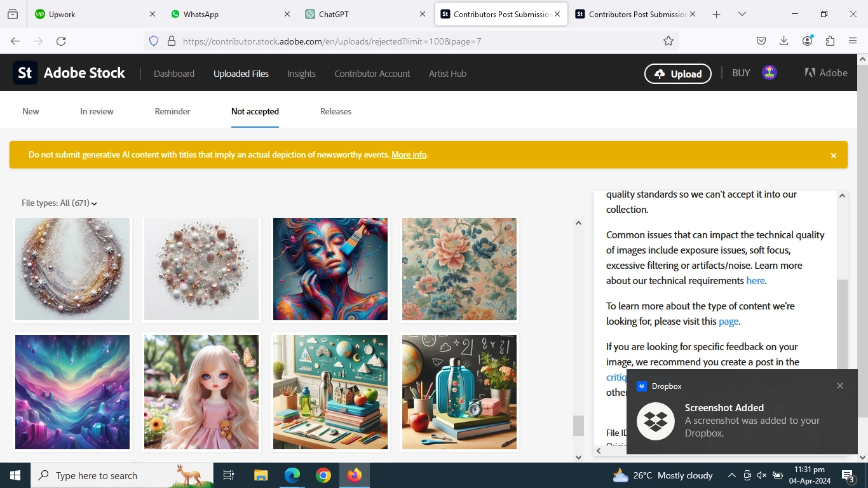Screen dimensions: 868x488
Task: Click the details panel scroll up arrow
Action: coord(843,196)
